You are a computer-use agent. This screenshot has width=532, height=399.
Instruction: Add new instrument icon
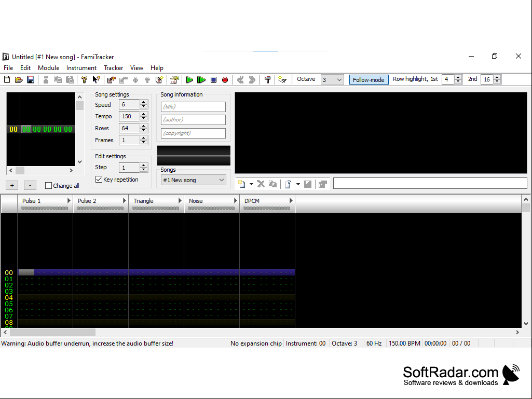tap(241, 184)
